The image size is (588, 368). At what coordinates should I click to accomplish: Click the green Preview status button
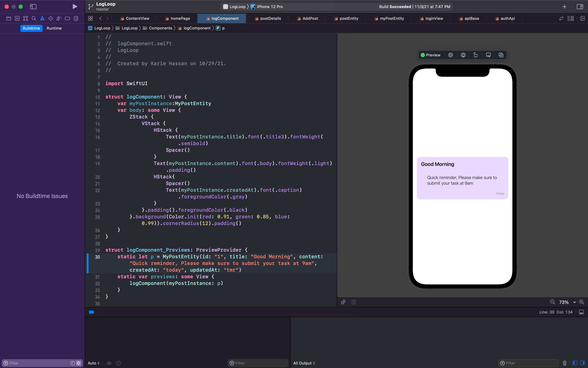click(430, 55)
